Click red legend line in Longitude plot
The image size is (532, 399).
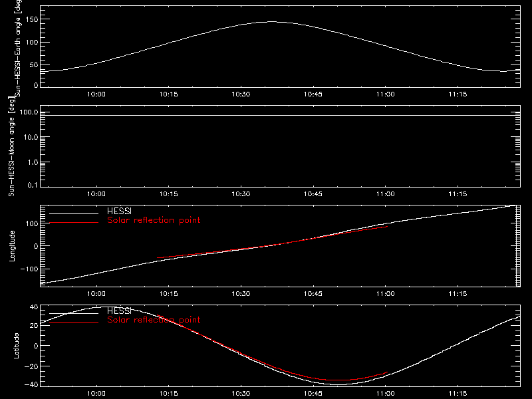[x=74, y=223]
